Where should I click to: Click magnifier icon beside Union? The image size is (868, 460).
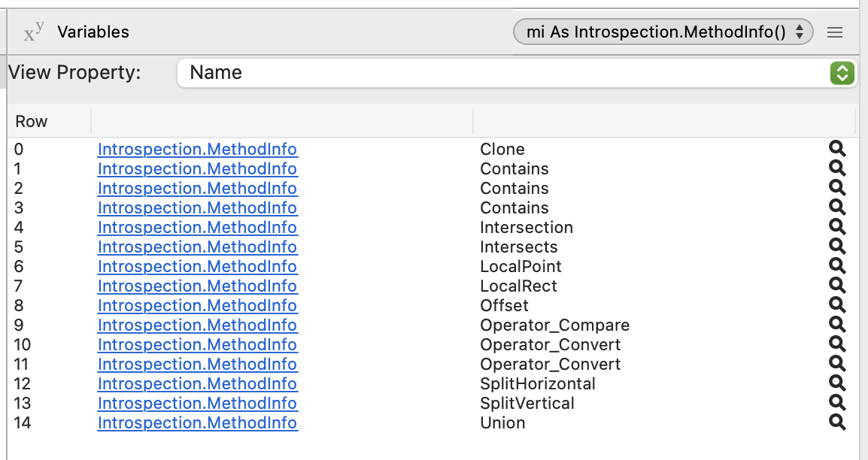(x=837, y=422)
